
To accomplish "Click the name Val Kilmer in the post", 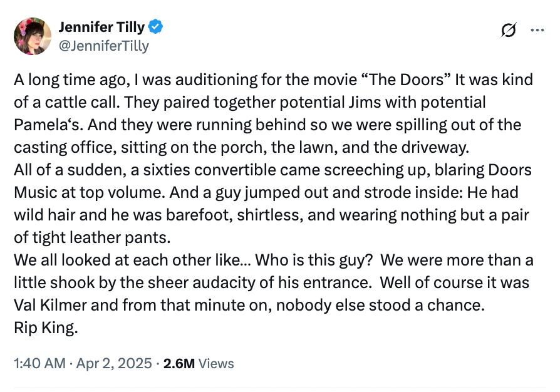I will click(51, 306).
